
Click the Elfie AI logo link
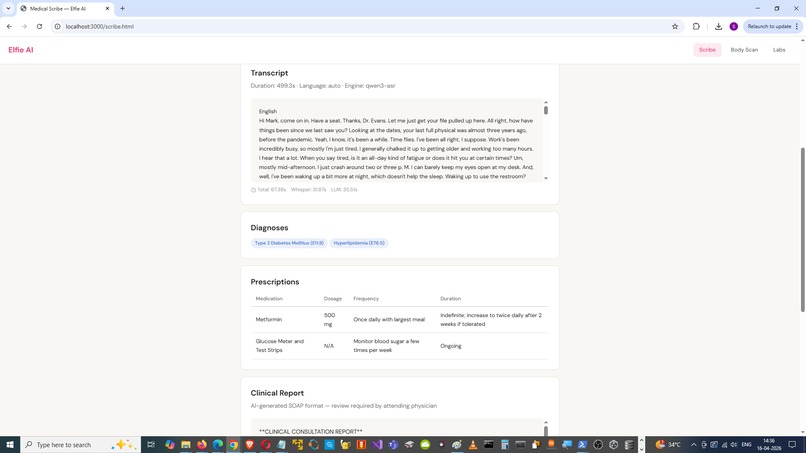coord(21,50)
